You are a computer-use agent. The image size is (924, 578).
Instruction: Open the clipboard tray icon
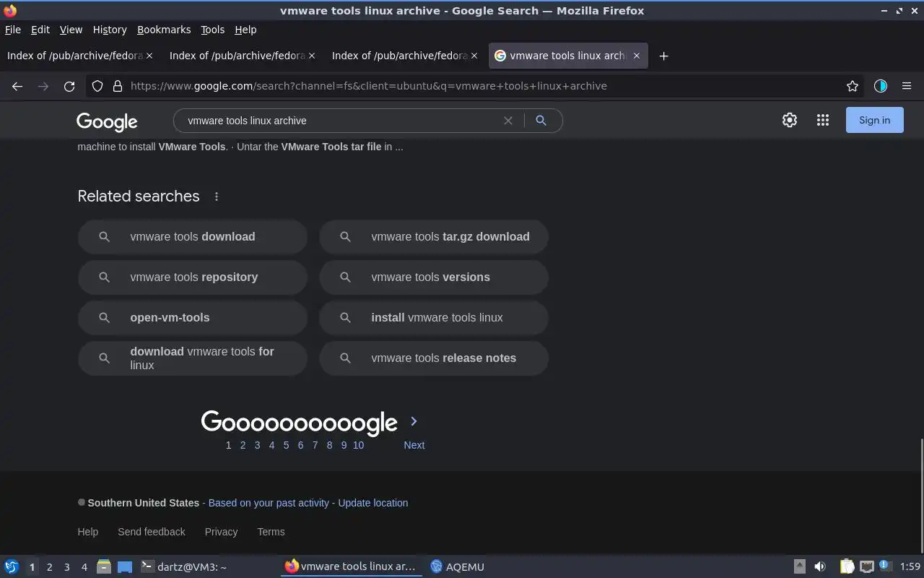[847, 566]
